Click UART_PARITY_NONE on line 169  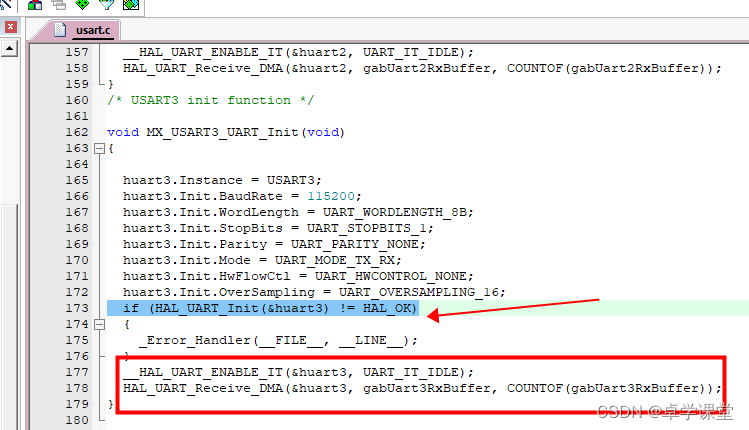click(x=354, y=244)
